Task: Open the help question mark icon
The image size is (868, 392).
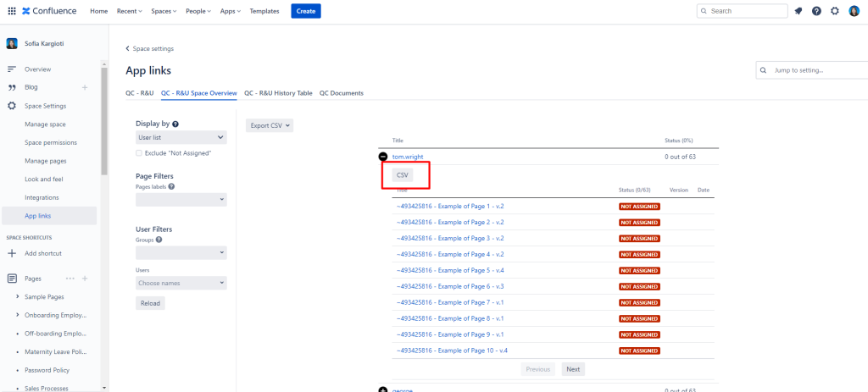Action: tap(816, 11)
